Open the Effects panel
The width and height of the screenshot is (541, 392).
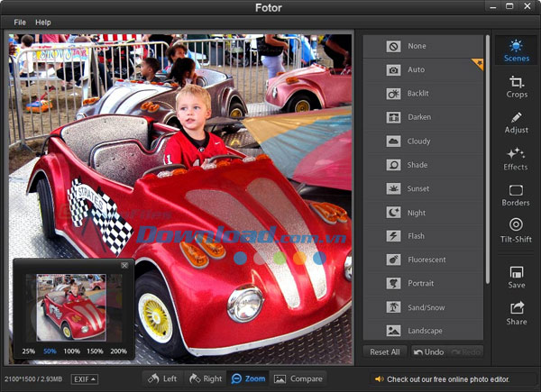point(517,159)
